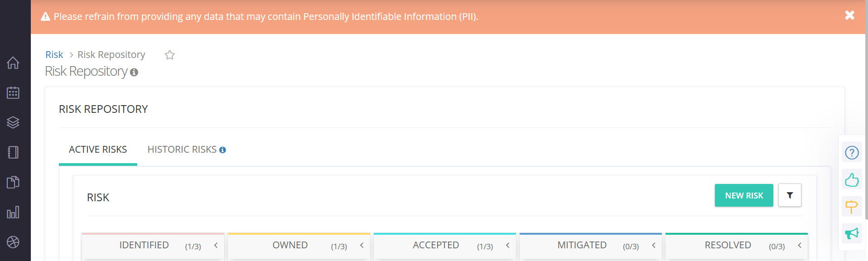Click the megaphone announcements icon

[x=852, y=233]
